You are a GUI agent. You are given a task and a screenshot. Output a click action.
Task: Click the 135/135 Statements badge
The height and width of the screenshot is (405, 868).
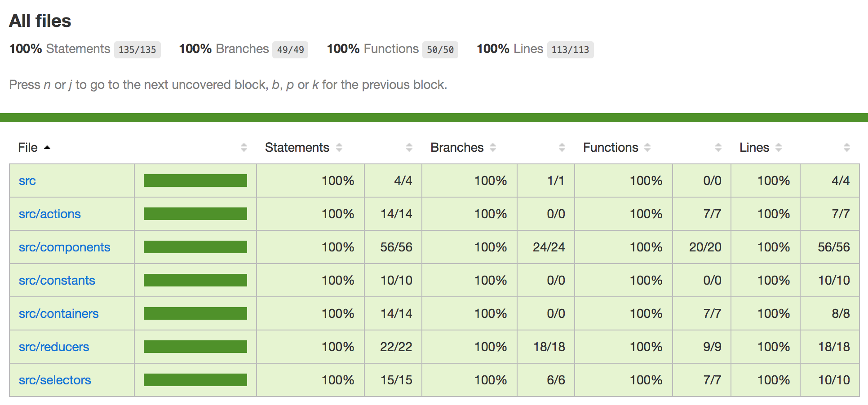[x=137, y=50]
